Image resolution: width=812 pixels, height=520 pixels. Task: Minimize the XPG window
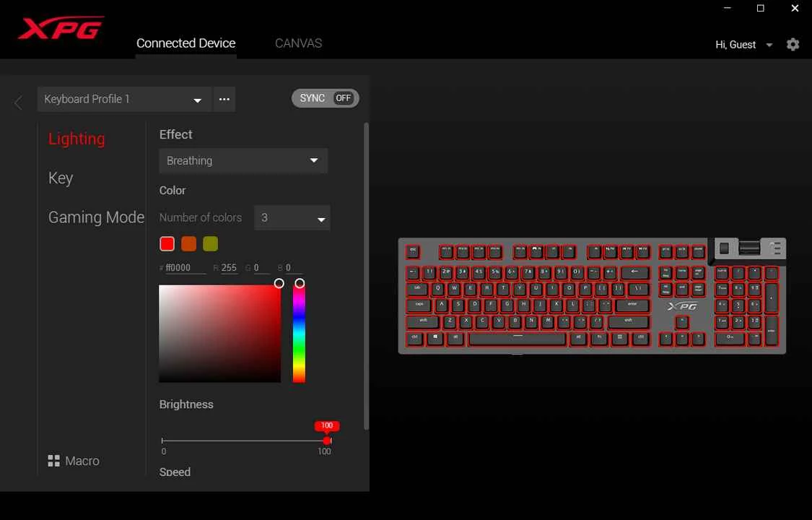click(727, 8)
